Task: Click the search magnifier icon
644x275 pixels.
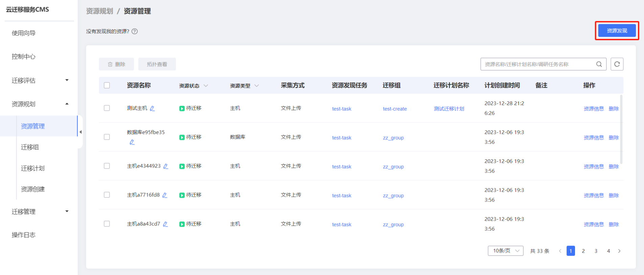Action: pyautogui.click(x=599, y=64)
